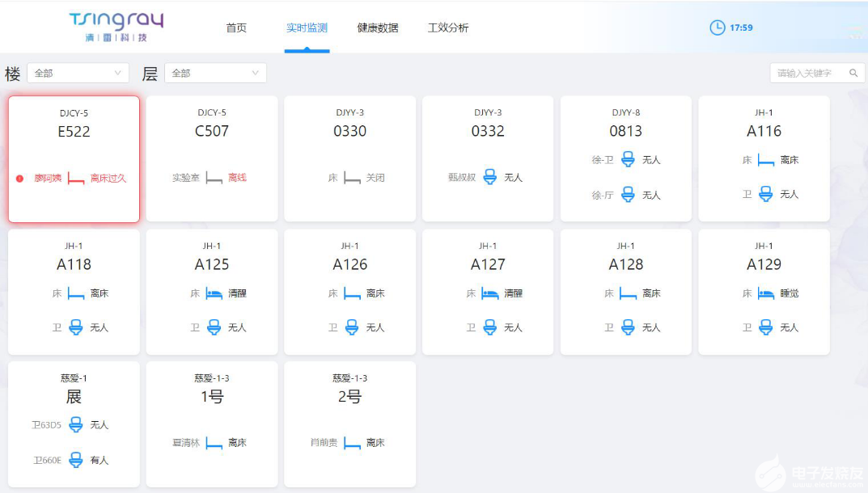Open room title C507
Image resolution: width=868 pixels, height=493 pixels.
(x=212, y=131)
